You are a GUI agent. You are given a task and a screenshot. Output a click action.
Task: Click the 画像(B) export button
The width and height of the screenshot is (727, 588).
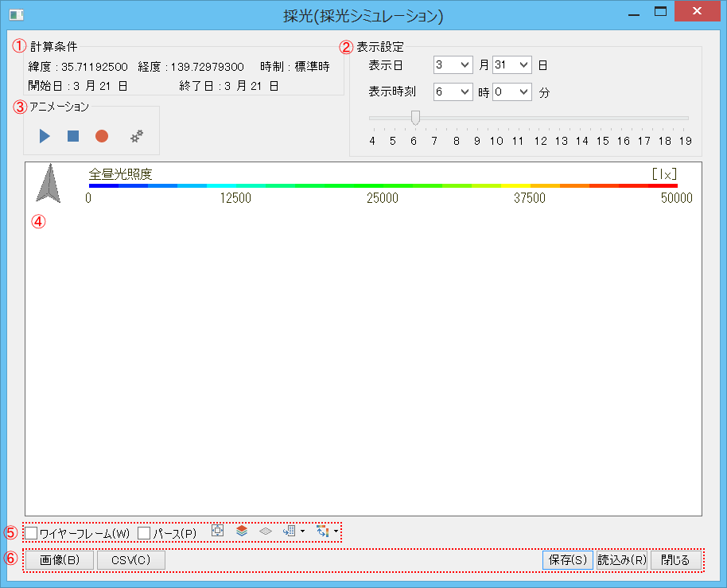click(x=60, y=560)
